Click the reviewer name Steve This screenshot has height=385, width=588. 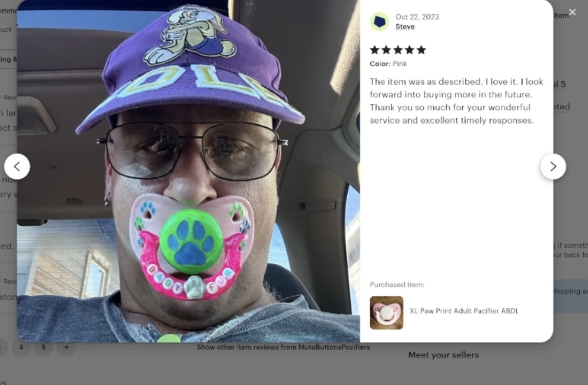pyautogui.click(x=405, y=26)
